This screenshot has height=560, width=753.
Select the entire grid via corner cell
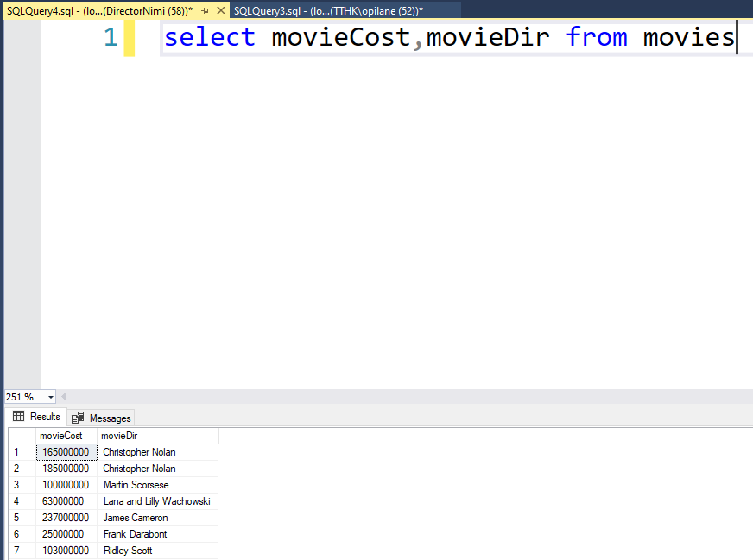22,436
